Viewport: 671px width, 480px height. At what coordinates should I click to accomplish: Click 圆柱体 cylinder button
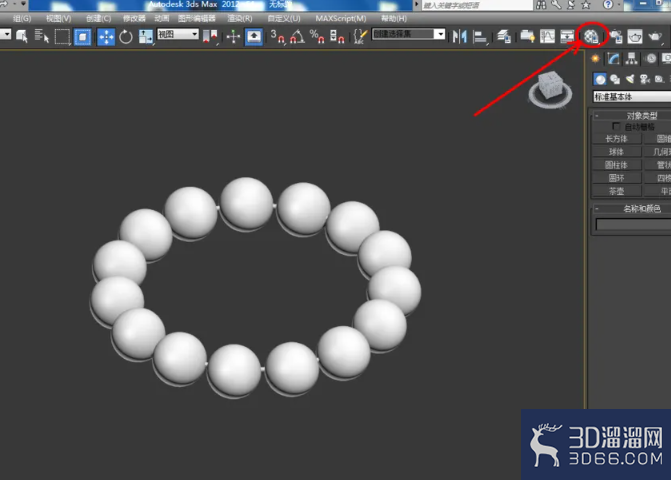pyautogui.click(x=617, y=165)
